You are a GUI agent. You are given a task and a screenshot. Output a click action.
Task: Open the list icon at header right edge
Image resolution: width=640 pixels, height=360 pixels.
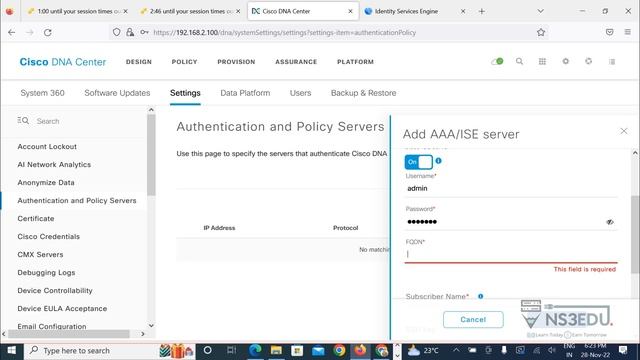click(611, 62)
